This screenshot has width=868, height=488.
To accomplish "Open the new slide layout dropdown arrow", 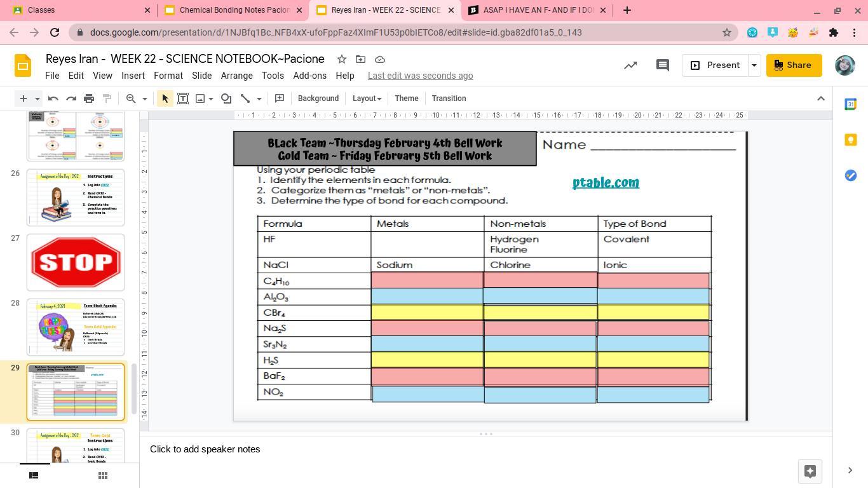I will point(37,98).
